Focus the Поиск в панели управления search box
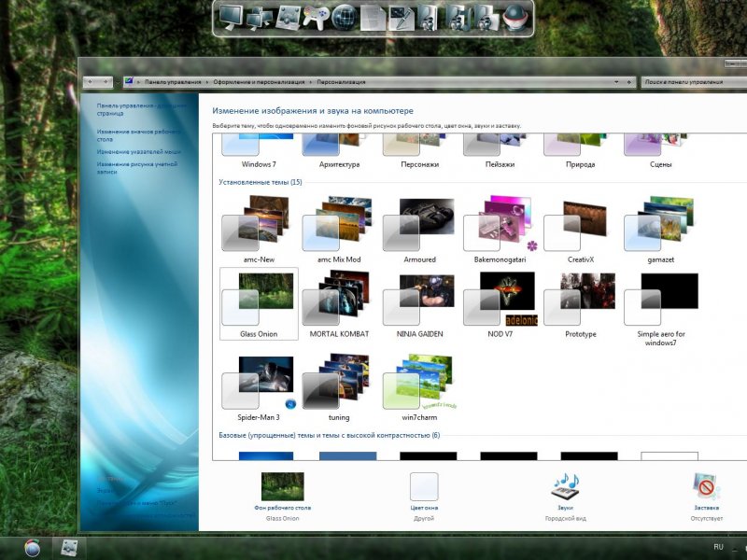 coord(694,82)
